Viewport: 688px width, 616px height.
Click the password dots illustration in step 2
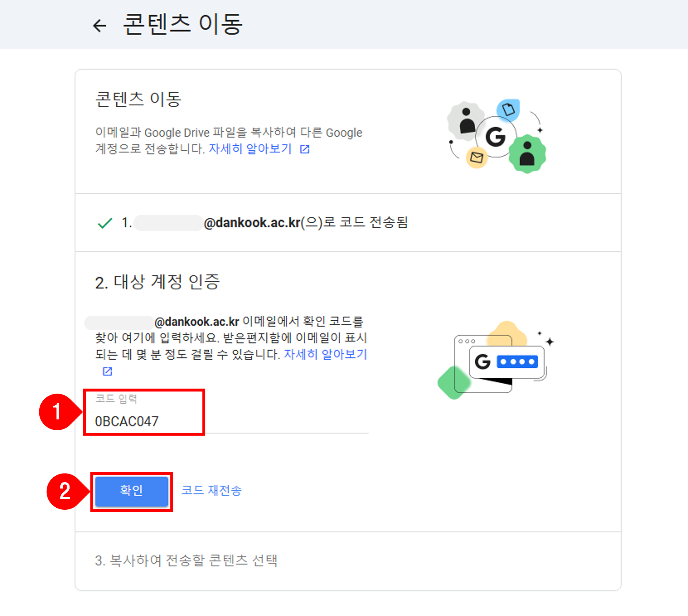tap(517, 362)
